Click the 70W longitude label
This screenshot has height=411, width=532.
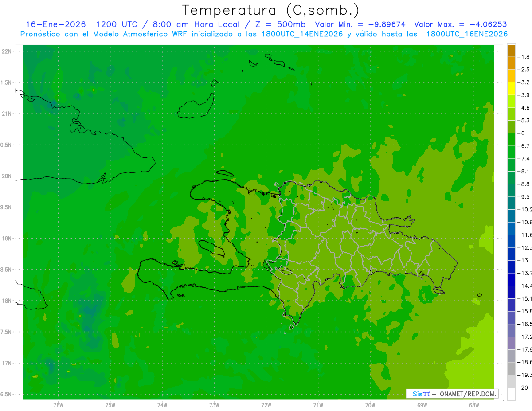point(370,405)
